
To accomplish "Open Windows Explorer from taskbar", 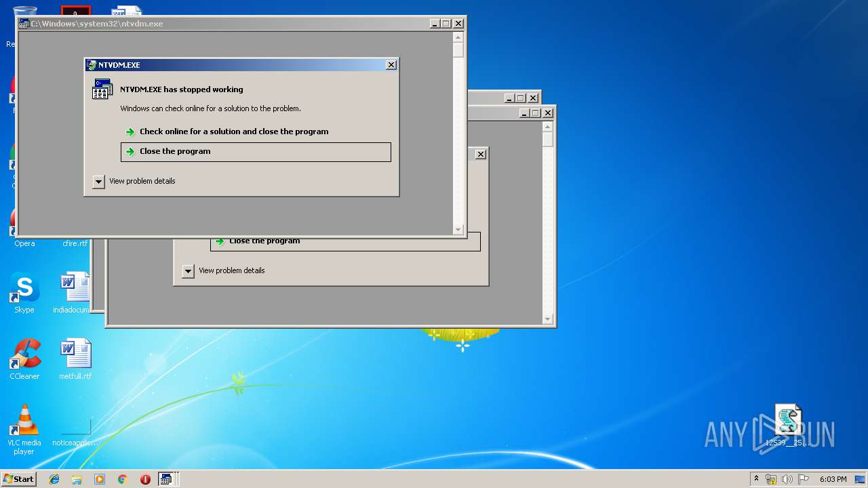I will pyautogui.click(x=77, y=479).
